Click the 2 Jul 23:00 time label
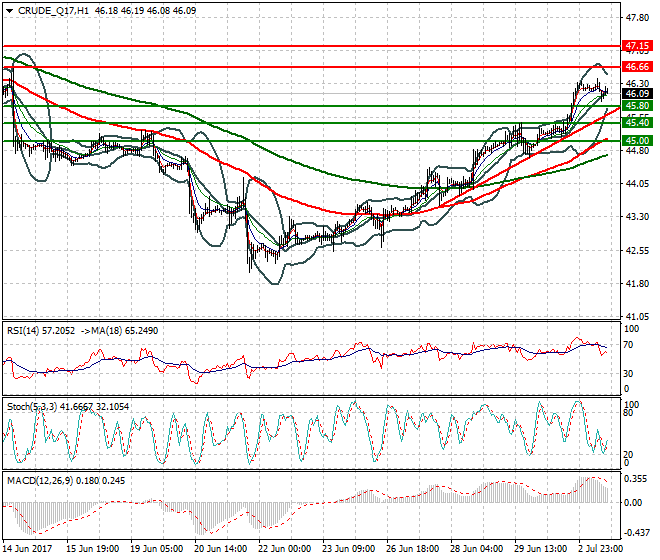660x560 pixels. pyautogui.click(x=600, y=549)
